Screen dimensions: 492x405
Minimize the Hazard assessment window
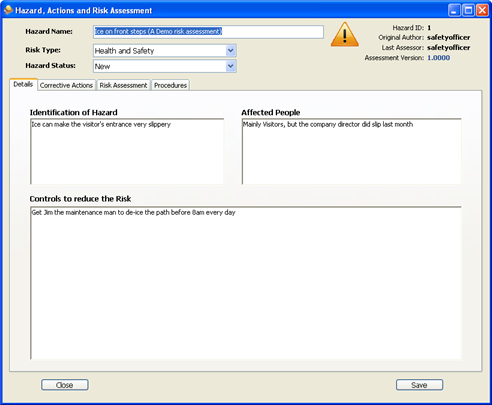(454, 10)
